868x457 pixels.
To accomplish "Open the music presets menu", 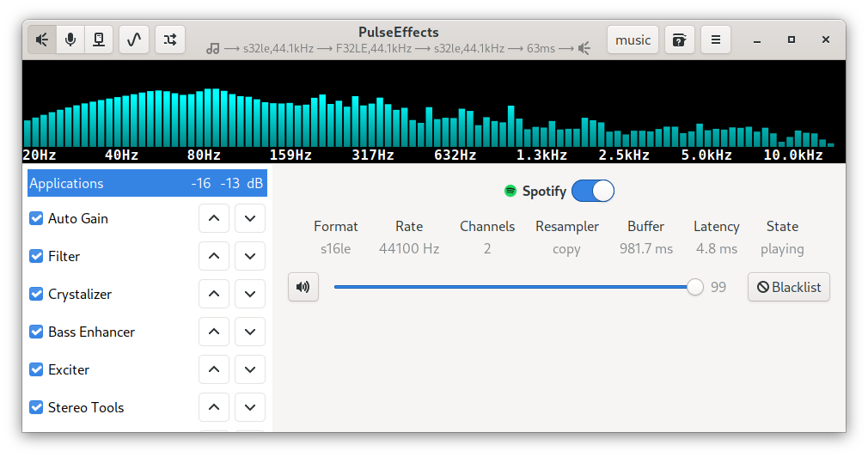I will point(633,40).
